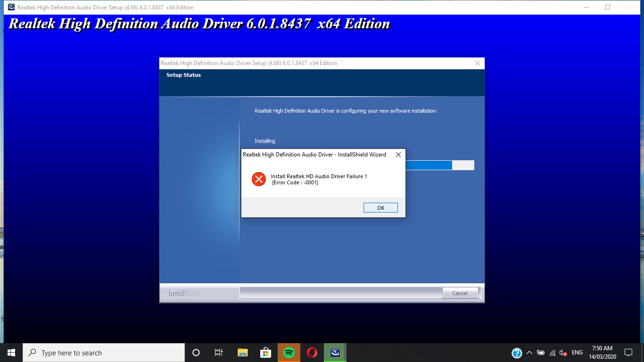Click the blue help icon in the system tray
The width and height of the screenshot is (644, 362).
click(517, 353)
